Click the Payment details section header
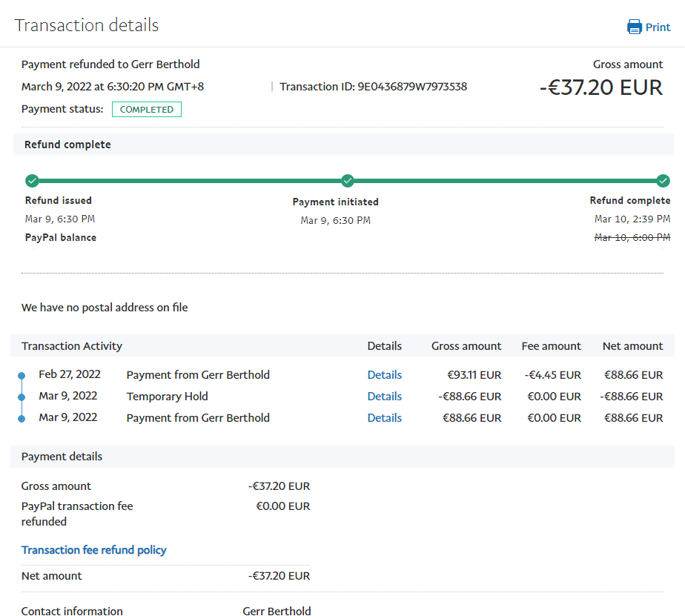The image size is (685, 616). pyautogui.click(x=62, y=457)
